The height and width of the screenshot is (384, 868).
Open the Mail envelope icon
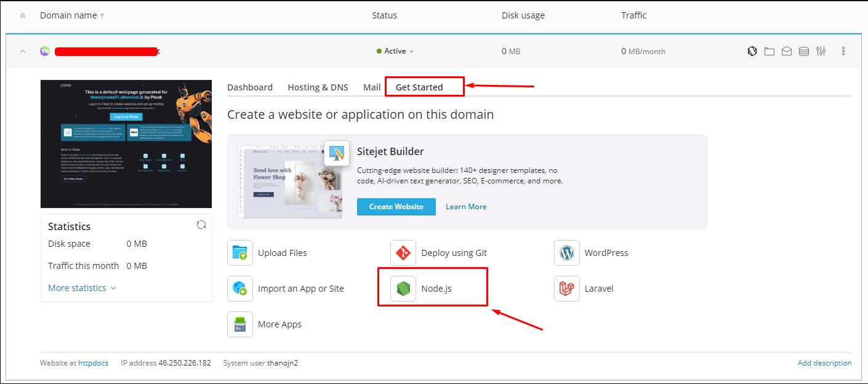point(786,51)
